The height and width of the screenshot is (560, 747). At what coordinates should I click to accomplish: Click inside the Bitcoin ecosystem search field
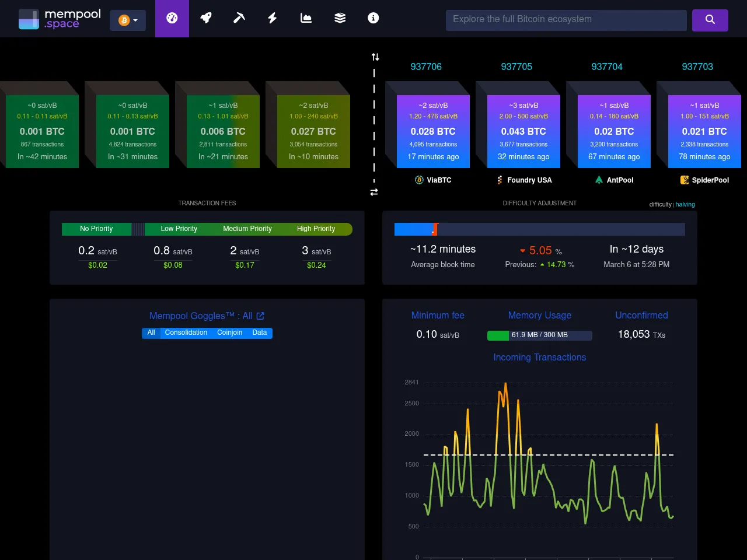coord(566,20)
